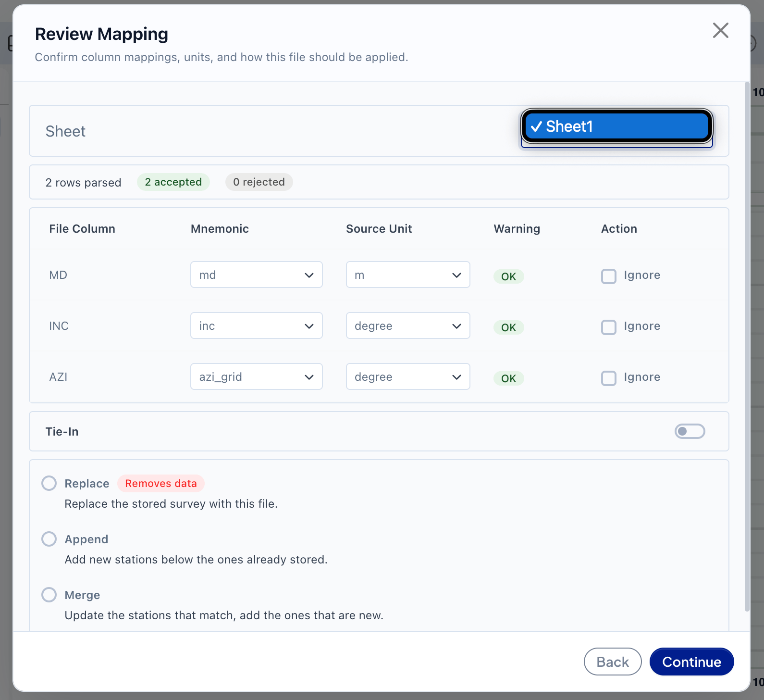Expand the AZI source unit degree dropdown
Image resolution: width=764 pixels, height=700 pixels.
click(408, 376)
